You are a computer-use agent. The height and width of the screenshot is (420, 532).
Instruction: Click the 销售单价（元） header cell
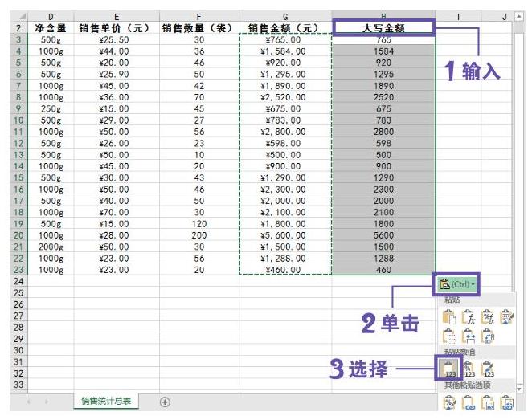(117, 28)
